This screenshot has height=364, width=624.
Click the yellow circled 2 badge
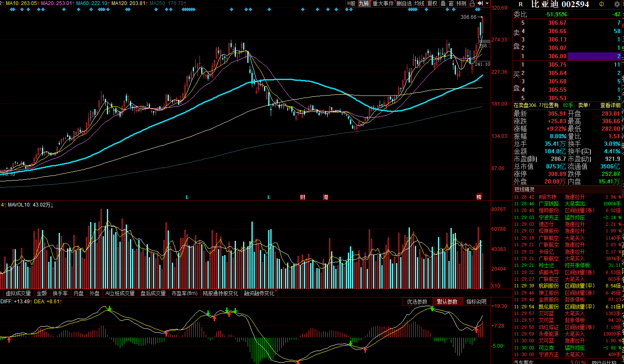pos(602,4)
